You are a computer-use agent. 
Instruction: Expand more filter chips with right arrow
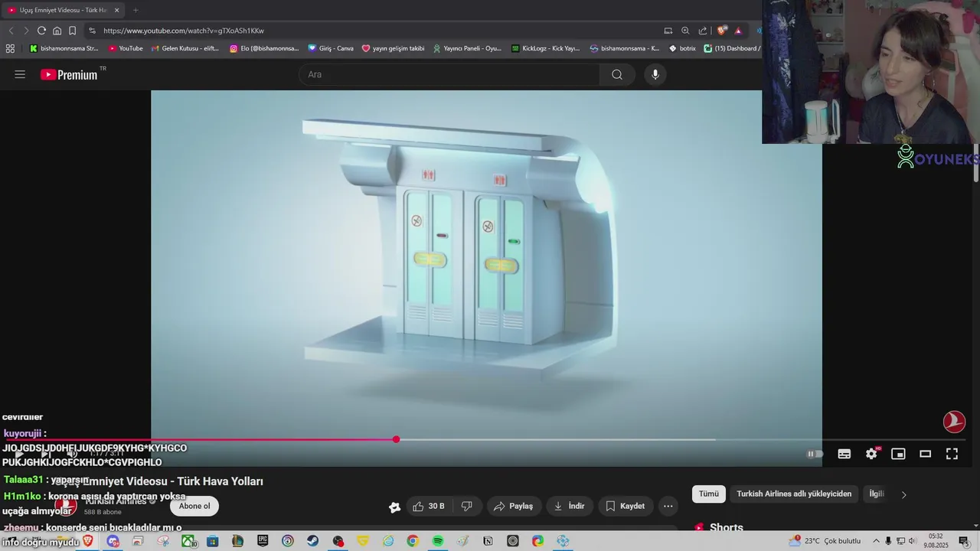903,494
